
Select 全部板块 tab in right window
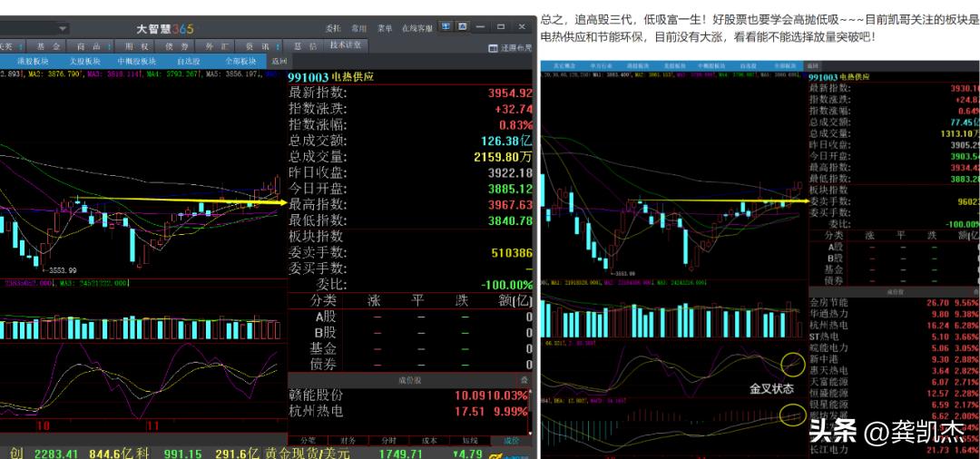(x=784, y=65)
